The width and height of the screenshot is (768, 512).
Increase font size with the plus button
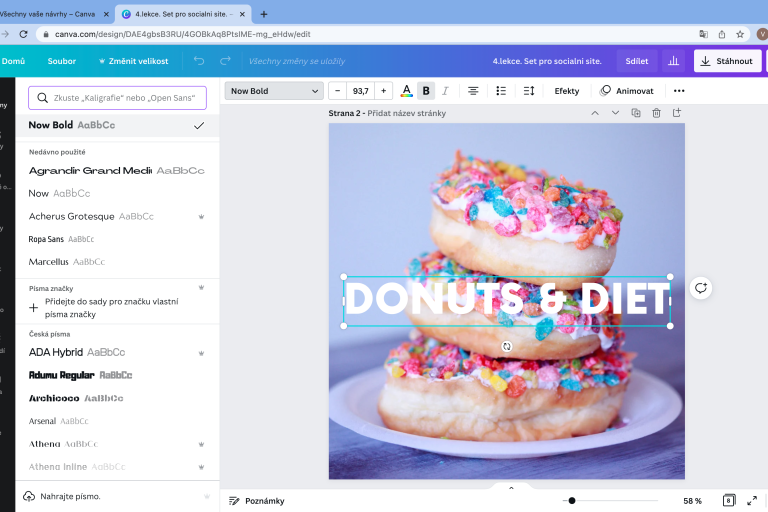pos(383,91)
